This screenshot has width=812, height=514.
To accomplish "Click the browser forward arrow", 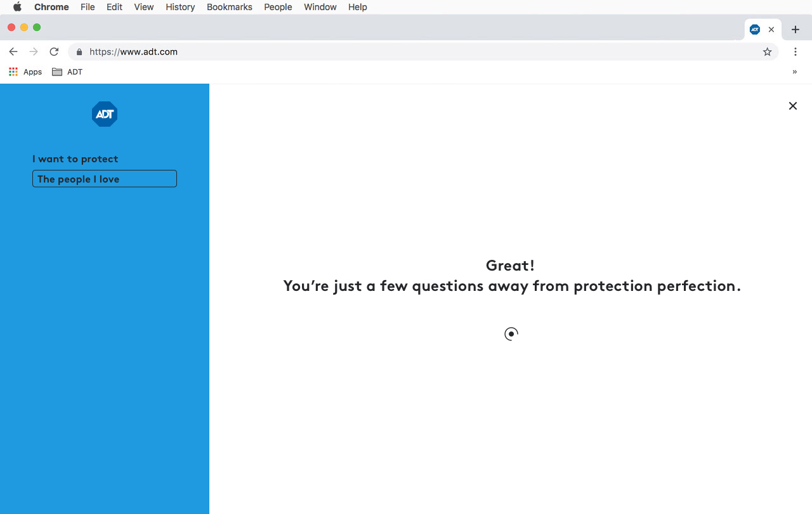I will point(34,52).
